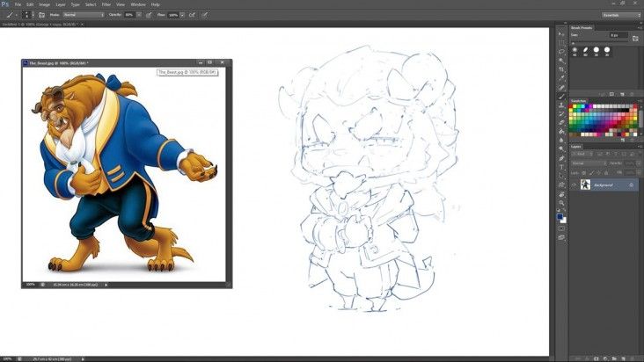Pick the red swatch in Swatches
The image size is (644, 362).
pyautogui.click(x=570, y=105)
